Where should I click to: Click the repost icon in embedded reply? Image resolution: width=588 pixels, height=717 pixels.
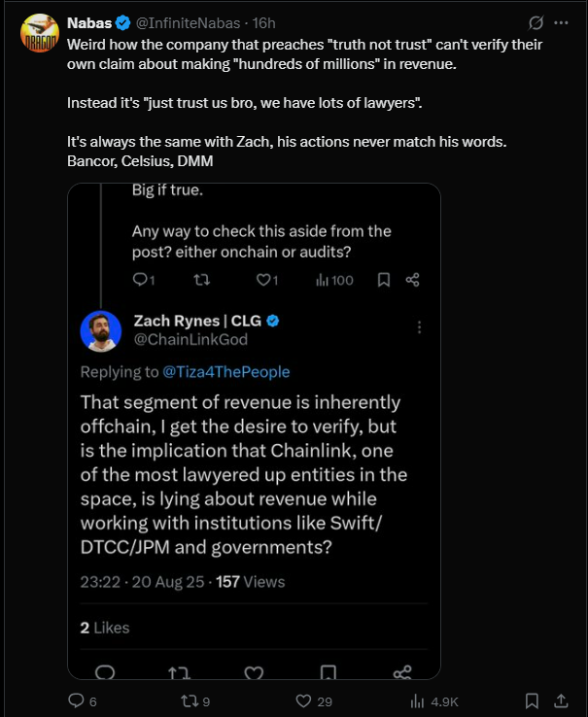pos(201,280)
